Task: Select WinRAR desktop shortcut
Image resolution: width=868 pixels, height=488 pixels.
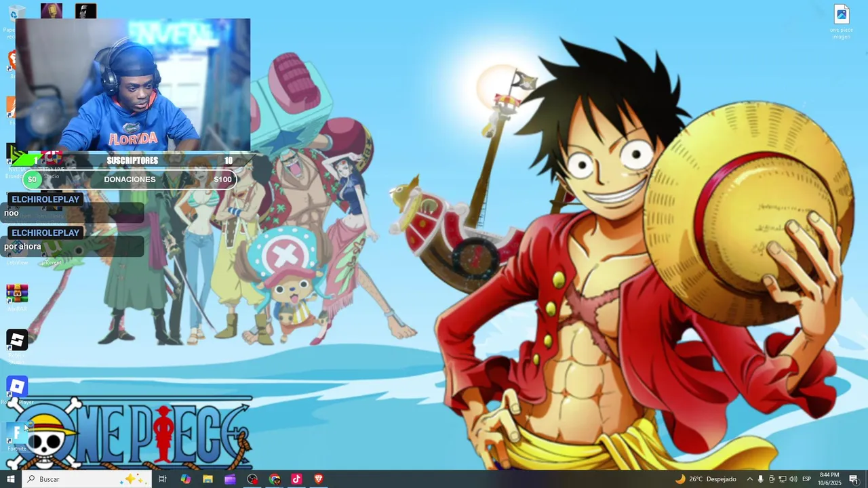Action: click(17, 297)
